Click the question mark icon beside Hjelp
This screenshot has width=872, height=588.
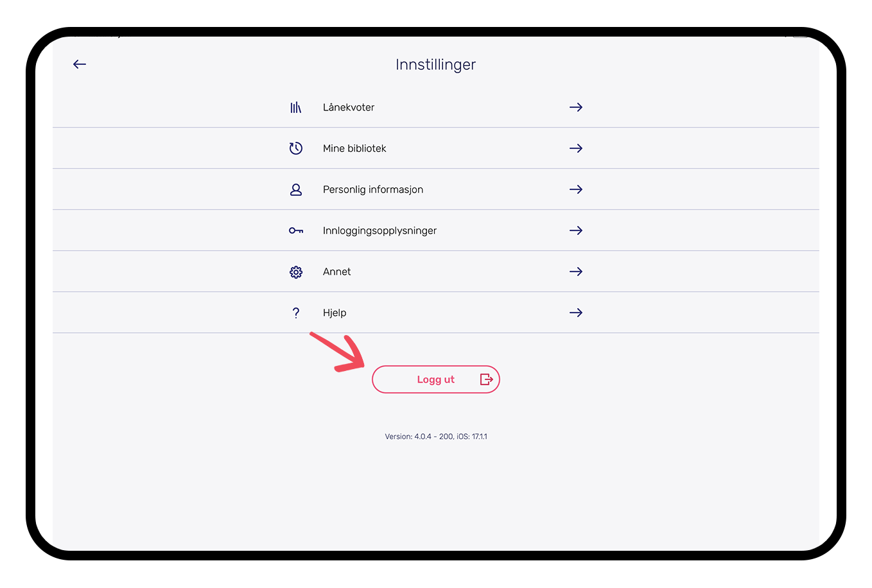296,313
